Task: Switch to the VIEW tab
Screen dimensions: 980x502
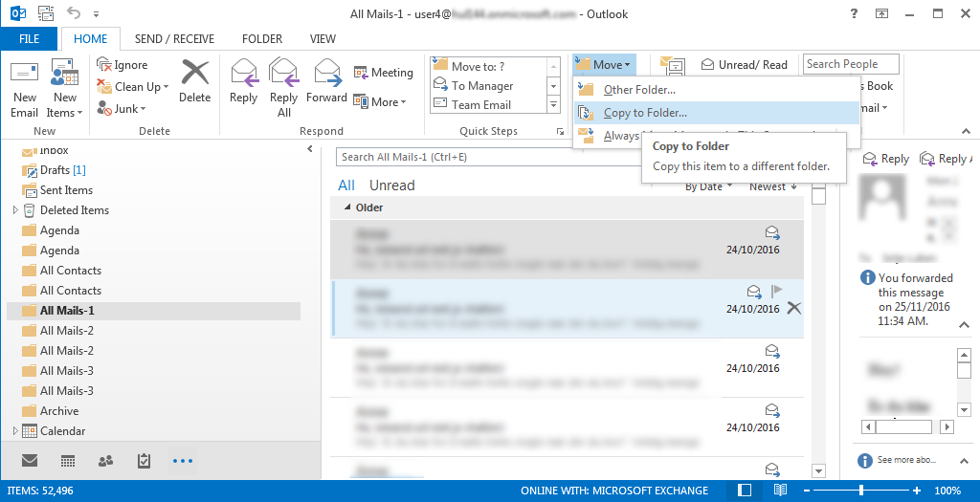Action: [x=323, y=38]
